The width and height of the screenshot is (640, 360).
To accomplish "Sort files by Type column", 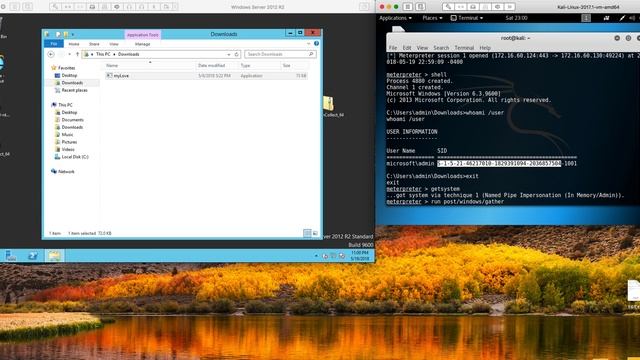I will [245, 65].
